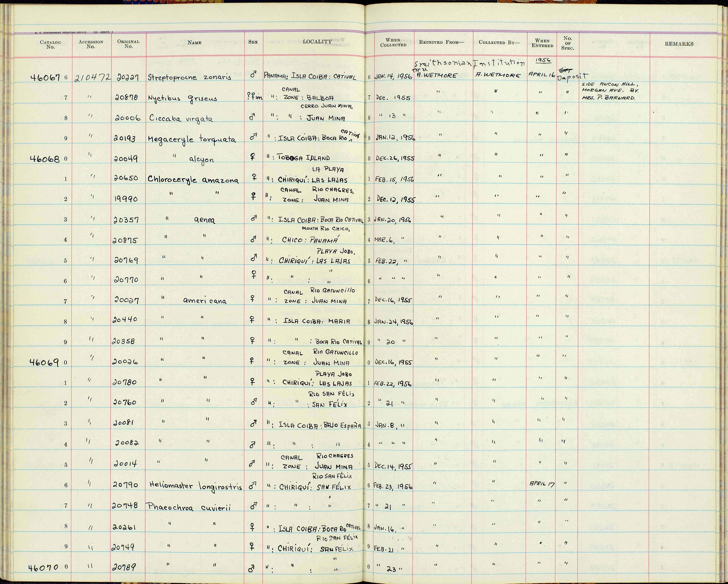
Task: Click the name "Phaeochroa cuvierii"
Action: click(188, 507)
